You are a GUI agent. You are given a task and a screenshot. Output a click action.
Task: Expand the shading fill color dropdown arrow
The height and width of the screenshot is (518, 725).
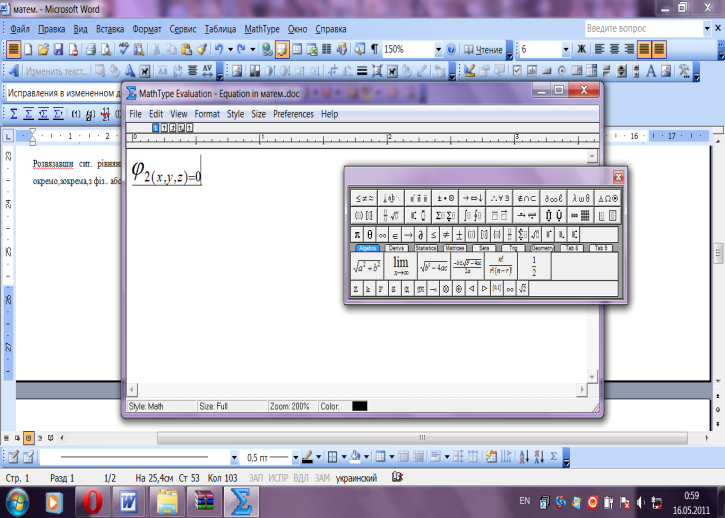coord(366,457)
